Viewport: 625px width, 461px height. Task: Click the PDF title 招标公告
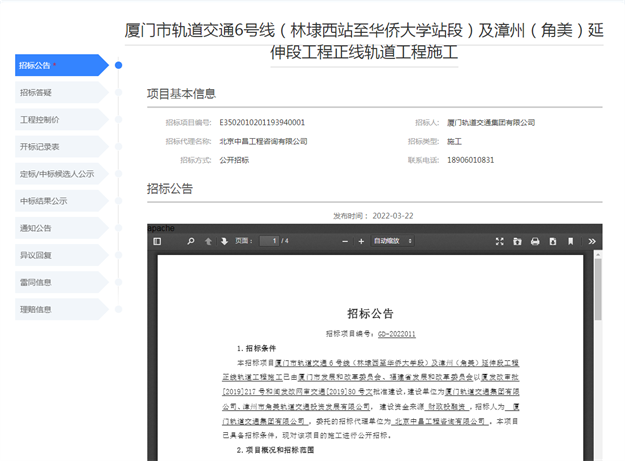tap(370, 314)
